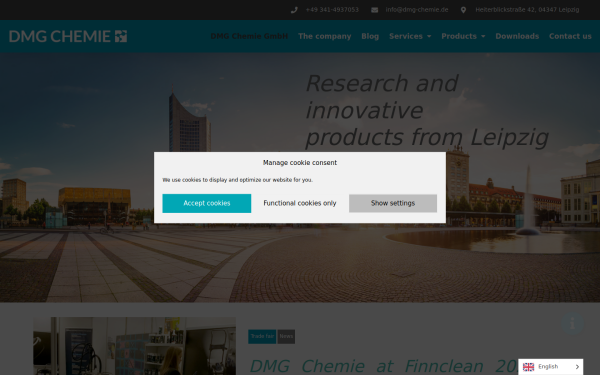Call phone number +49 341-4937053
This screenshot has height=375, width=600.
(x=332, y=10)
